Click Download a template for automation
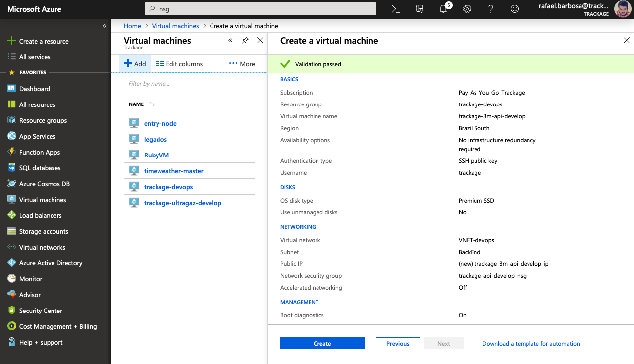This screenshot has width=634, height=364. click(531, 343)
